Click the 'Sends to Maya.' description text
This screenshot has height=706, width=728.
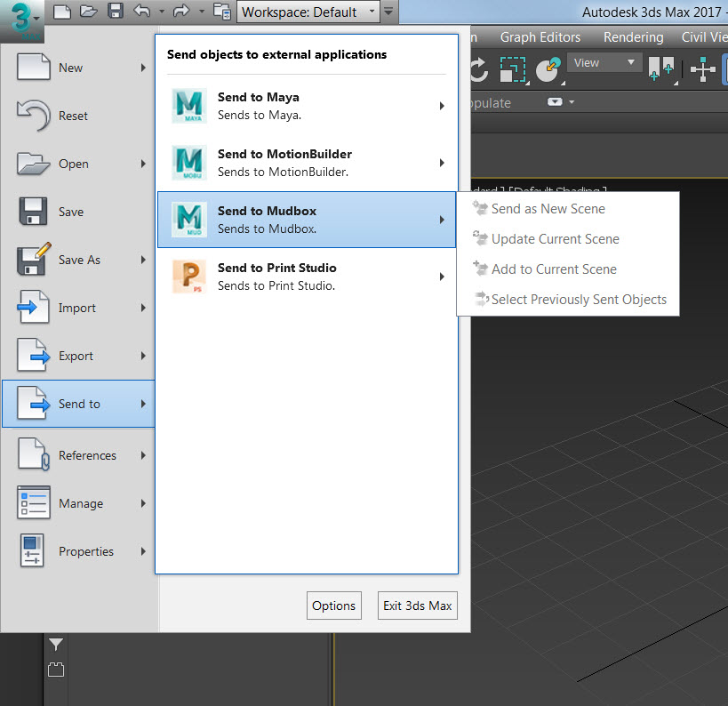tap(260, 116)
